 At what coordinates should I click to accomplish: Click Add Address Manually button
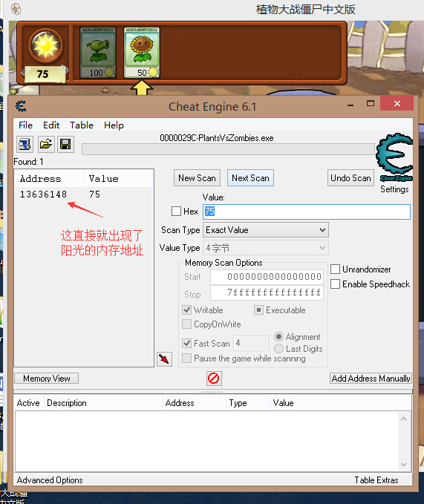tap(371, 379)
